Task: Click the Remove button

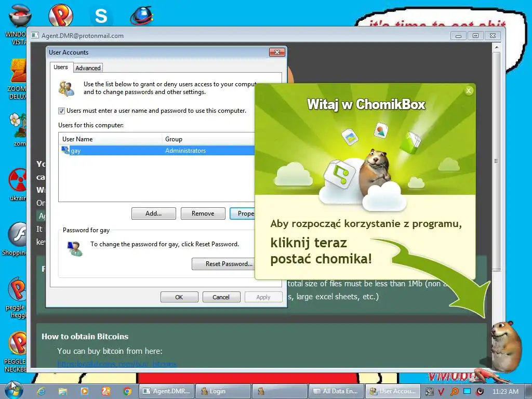Action: pyautogui.click(x=203, y=214)
